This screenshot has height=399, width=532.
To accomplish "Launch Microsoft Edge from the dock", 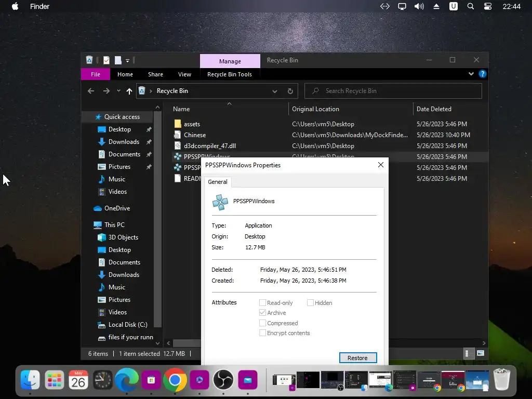I will pos(127,380).
